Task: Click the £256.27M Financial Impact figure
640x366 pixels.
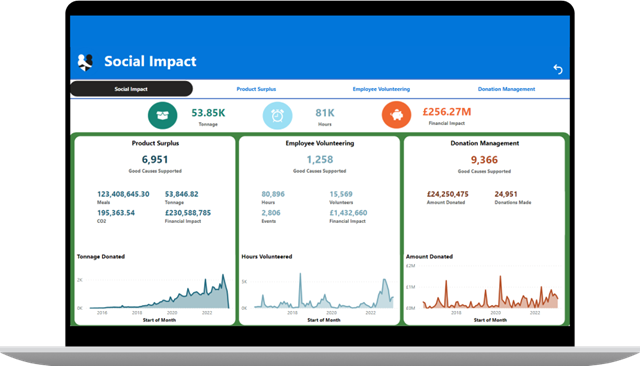Action: [447, 112]
